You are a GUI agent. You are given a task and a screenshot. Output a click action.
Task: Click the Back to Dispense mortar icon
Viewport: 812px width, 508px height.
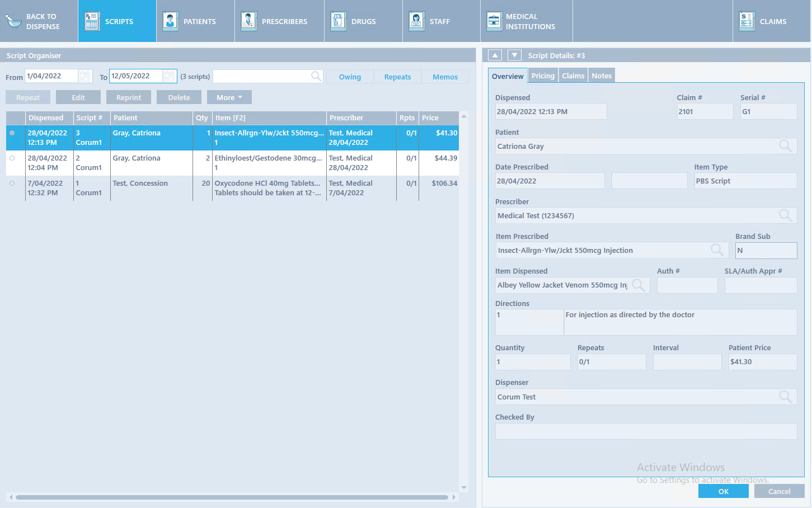(x=13, y=21)
